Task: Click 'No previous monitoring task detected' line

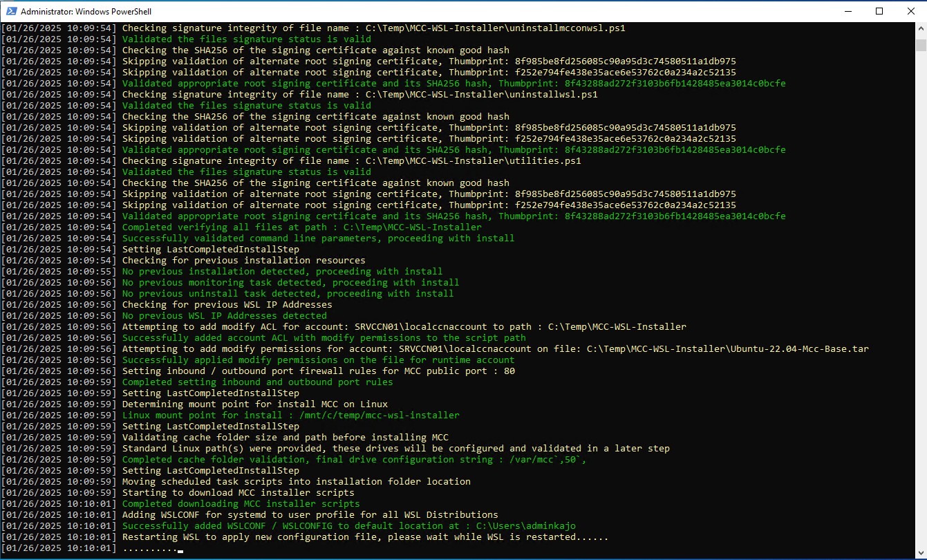Action: click(230, 283)
